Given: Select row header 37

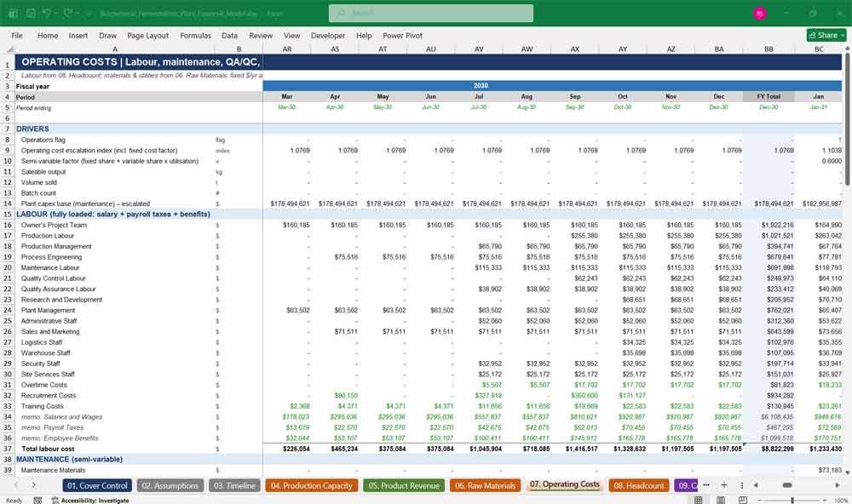Looking at the screenshot, I should tap(7, 449).
